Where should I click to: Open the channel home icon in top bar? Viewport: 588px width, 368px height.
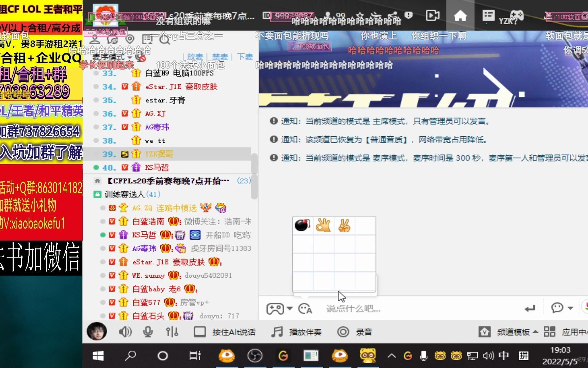[460, 15]
